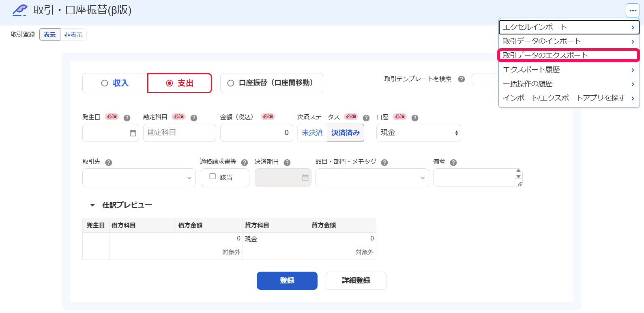Click help icon next to 勘定科目
The image size is (644, 313).
coord(194,118)
